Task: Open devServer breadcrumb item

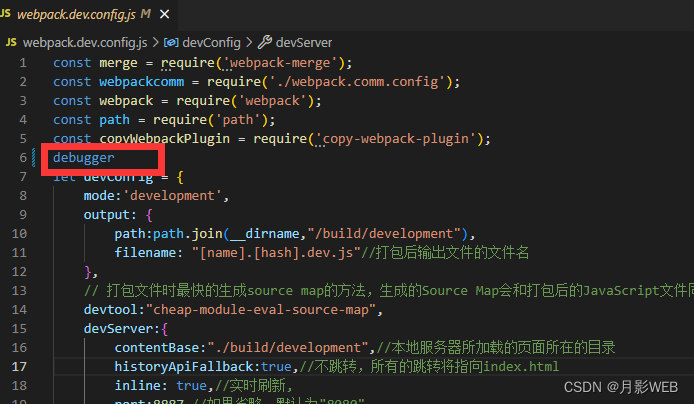Action: pyautogui.click(x=304, y=42)
